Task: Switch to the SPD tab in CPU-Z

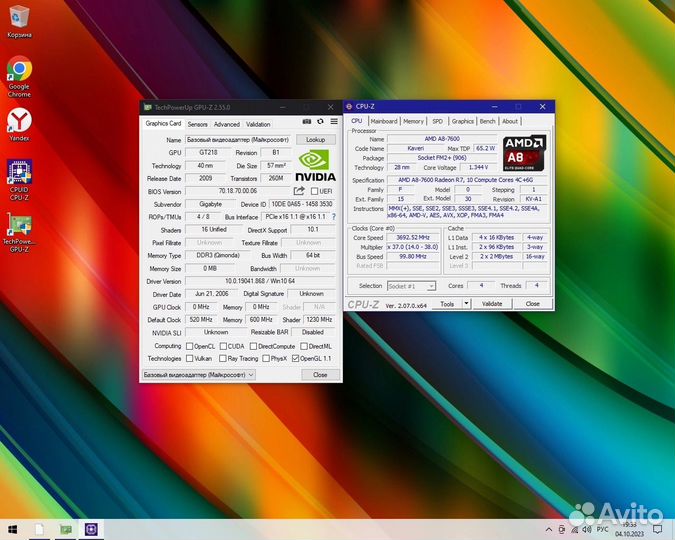Action: click(437, 121)
